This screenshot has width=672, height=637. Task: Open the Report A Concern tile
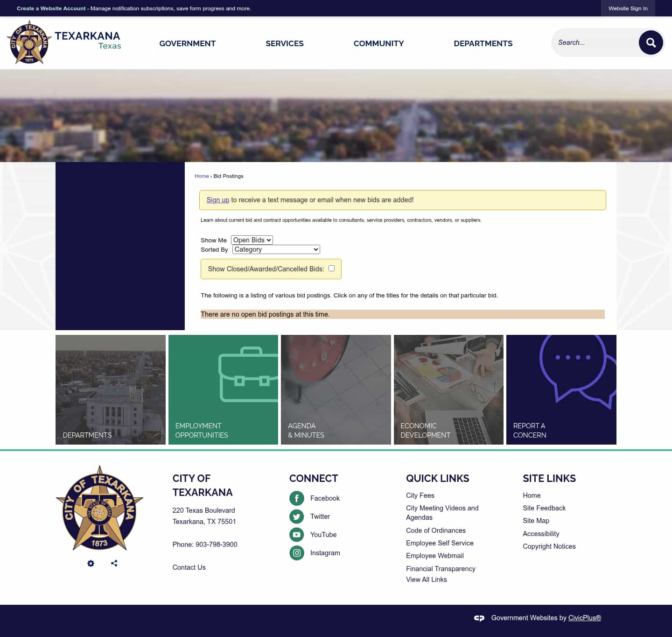click(x=560, y=389)
